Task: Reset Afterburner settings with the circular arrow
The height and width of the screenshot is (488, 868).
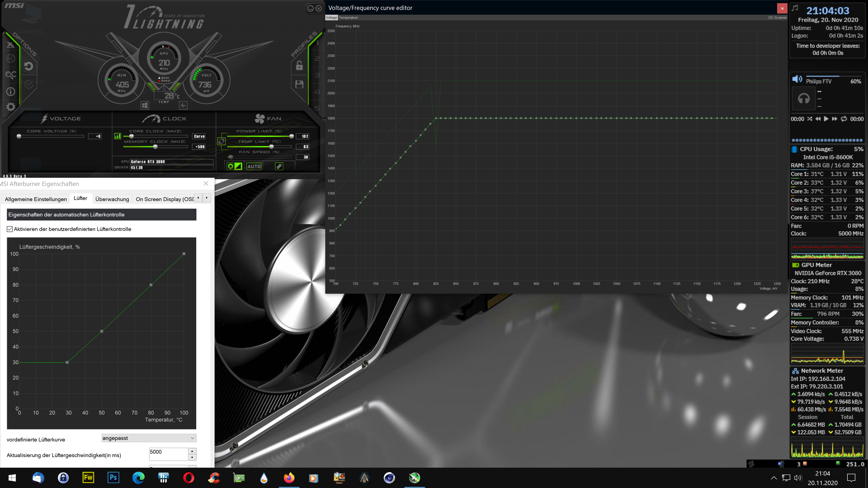Action: (x=29, y=66)
